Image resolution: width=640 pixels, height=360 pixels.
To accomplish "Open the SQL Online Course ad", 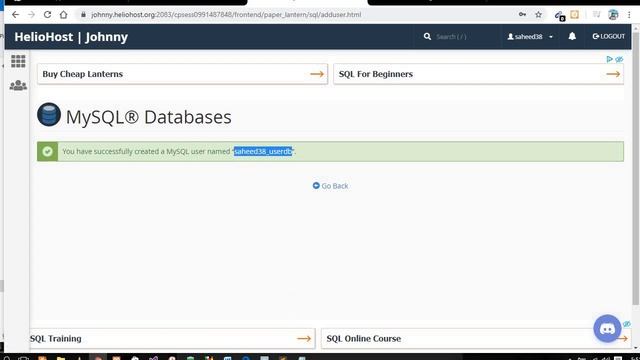I will click(476, 339).
